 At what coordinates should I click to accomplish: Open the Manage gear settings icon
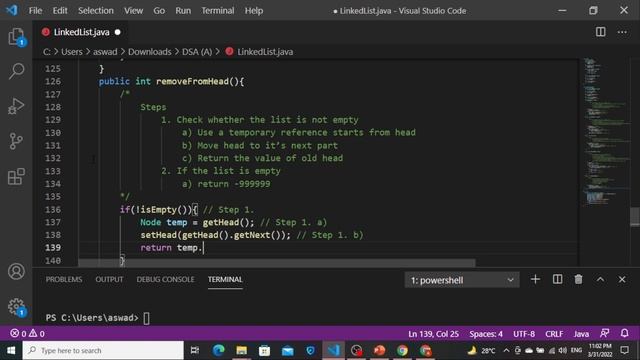[x=16, y=307]
